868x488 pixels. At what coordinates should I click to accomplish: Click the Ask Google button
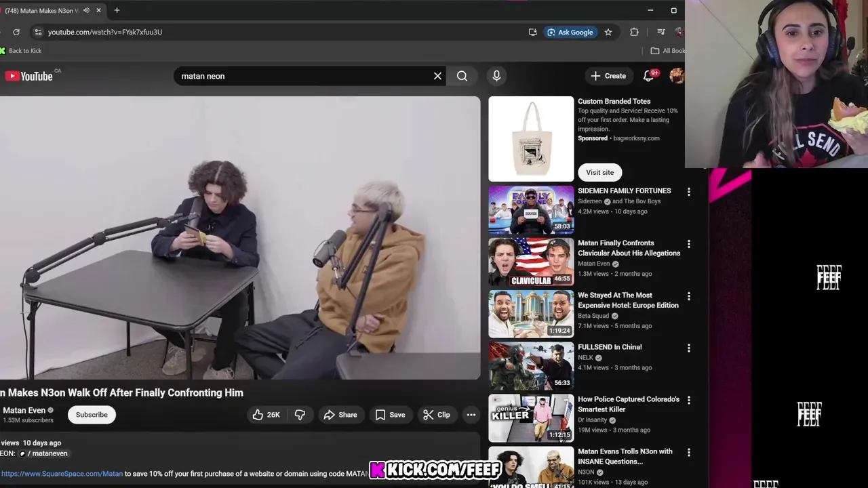point(570,32)
